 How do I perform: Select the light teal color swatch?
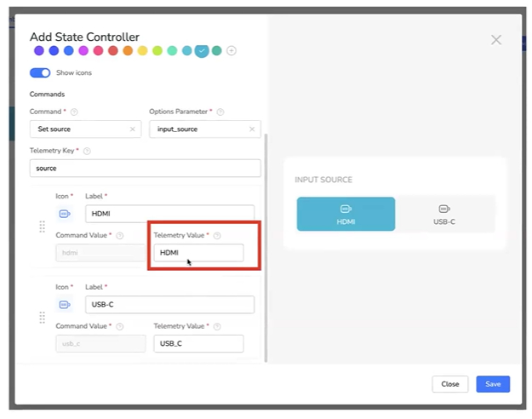click(x=186, y=51)
